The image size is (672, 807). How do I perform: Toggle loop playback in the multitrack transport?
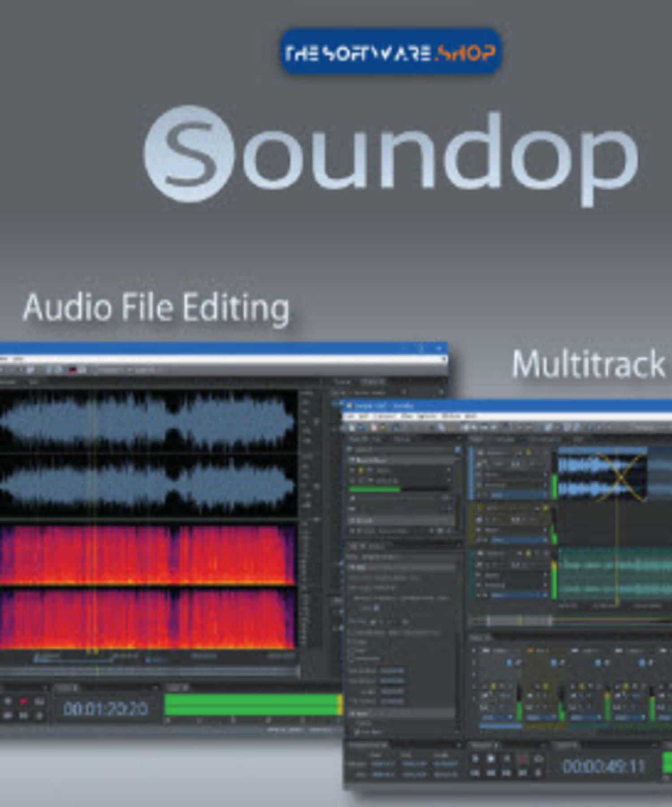click(539, 759)
